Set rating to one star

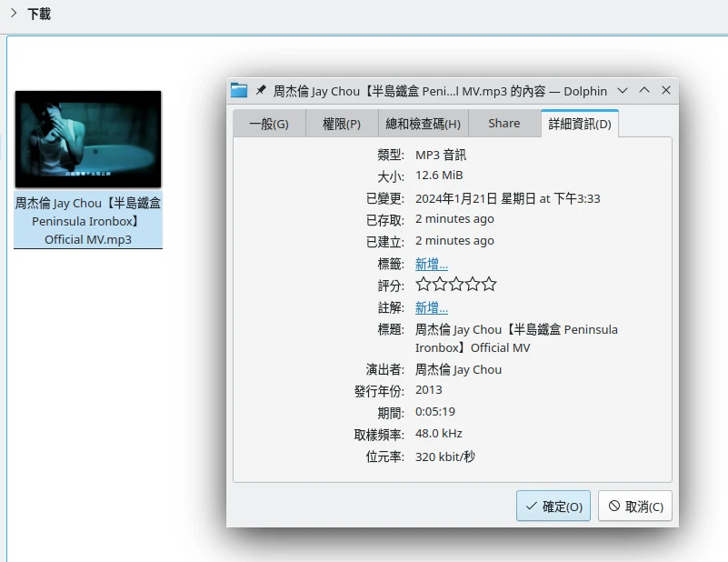pos(424,285)
